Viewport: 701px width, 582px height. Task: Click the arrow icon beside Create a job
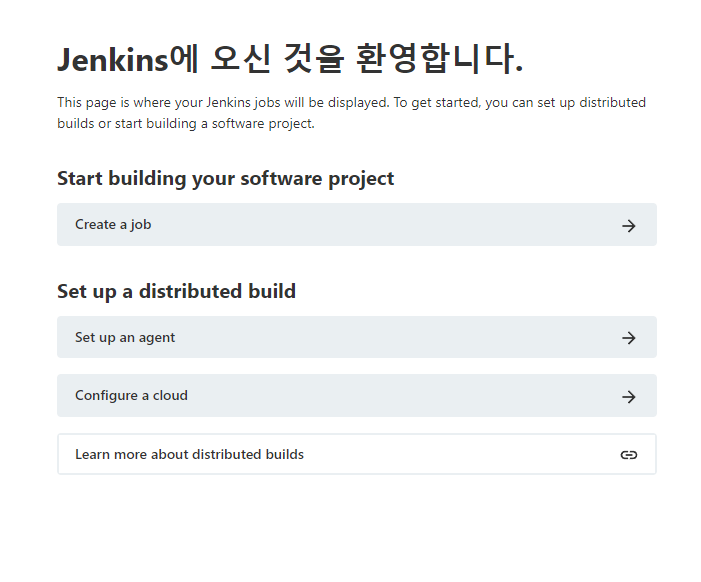tap(629, 226)
